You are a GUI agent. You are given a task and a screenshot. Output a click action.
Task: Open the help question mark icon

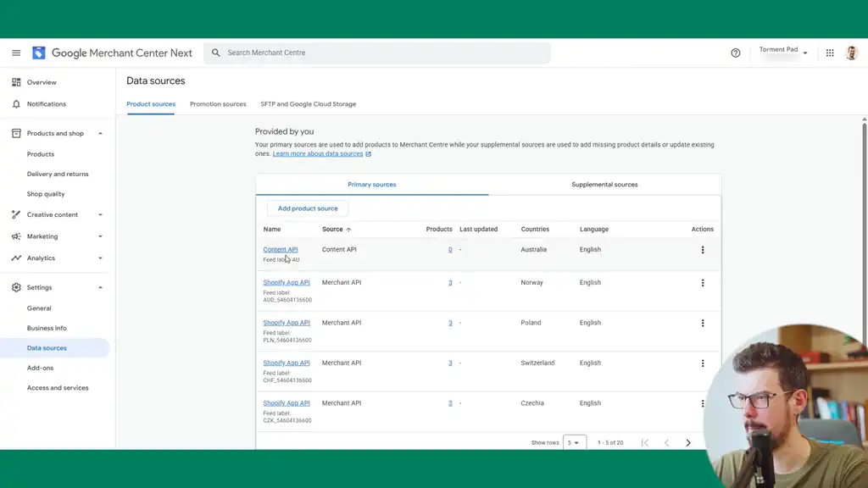735,53
